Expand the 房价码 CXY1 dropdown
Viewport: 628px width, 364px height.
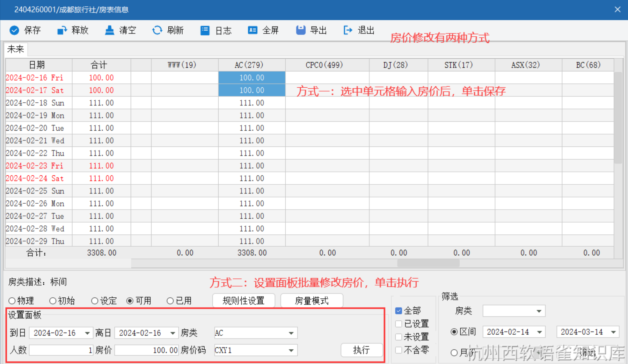click(x=291, y=350)
